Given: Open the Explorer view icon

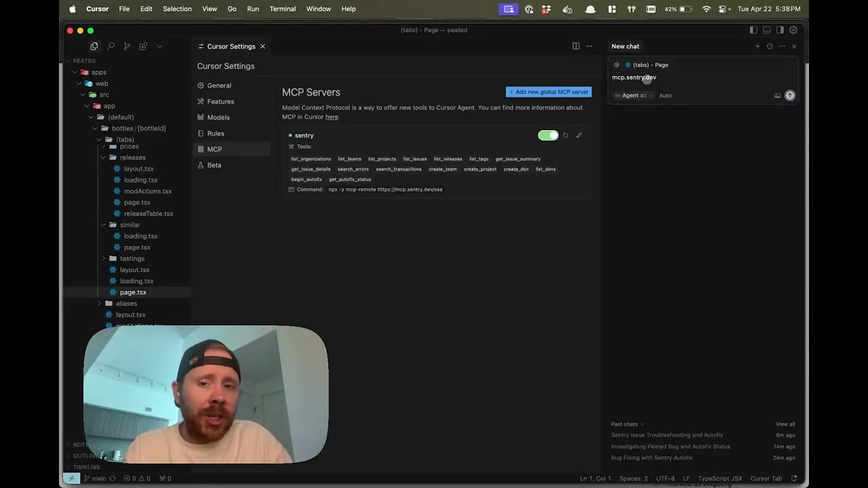Looking at the screenshot, I should click(94, 46).
